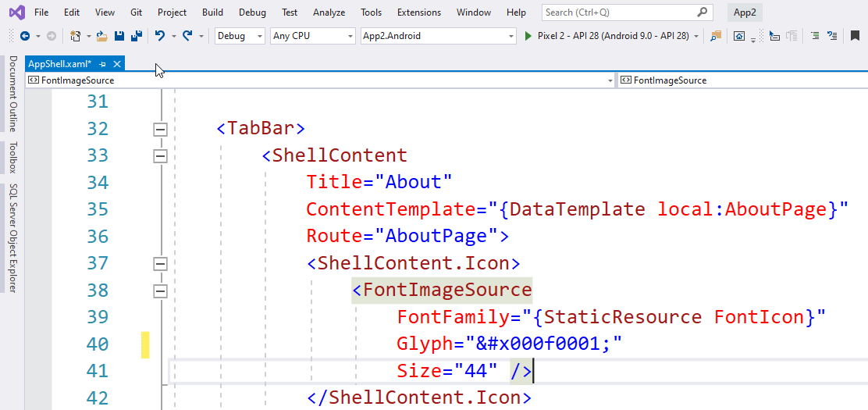Open the toolbar overflow options arrow
868x410 pixels.
[x=753, y=39]
